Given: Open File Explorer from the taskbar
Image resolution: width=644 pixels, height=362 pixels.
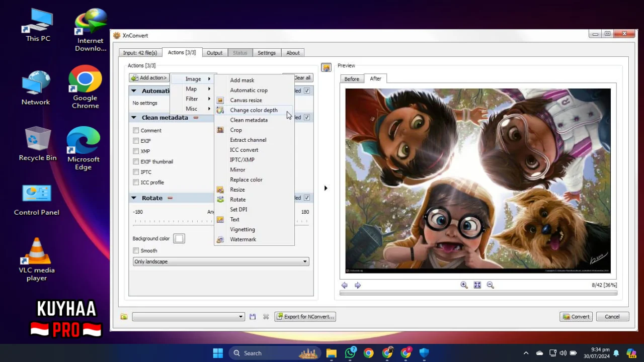Looking at the screenshot, I should (331, 353).
